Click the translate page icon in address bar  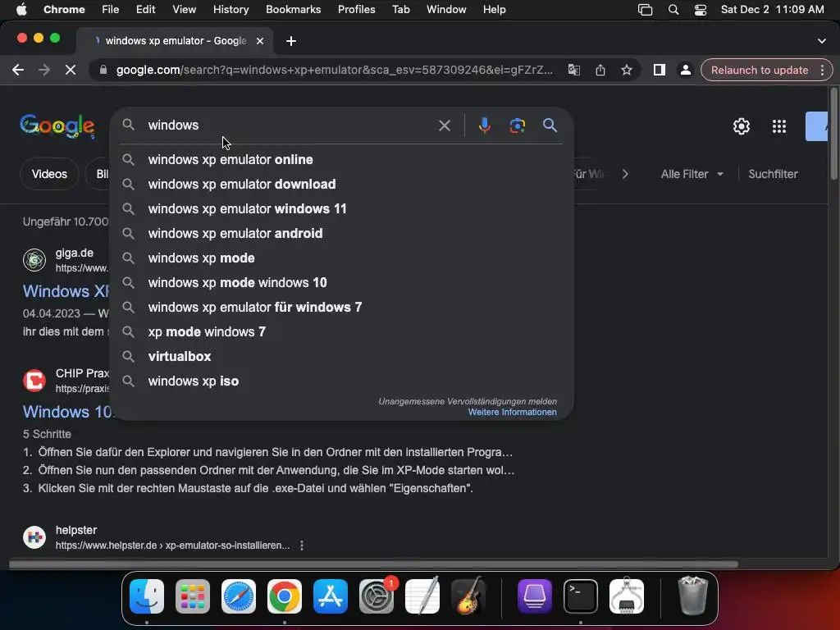573,71
